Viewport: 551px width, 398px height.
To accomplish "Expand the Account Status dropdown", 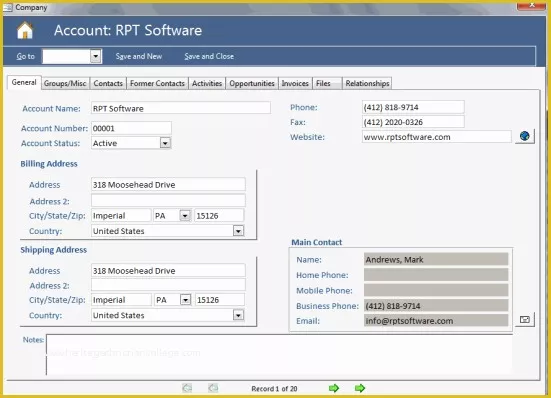I will pos(165,143).
